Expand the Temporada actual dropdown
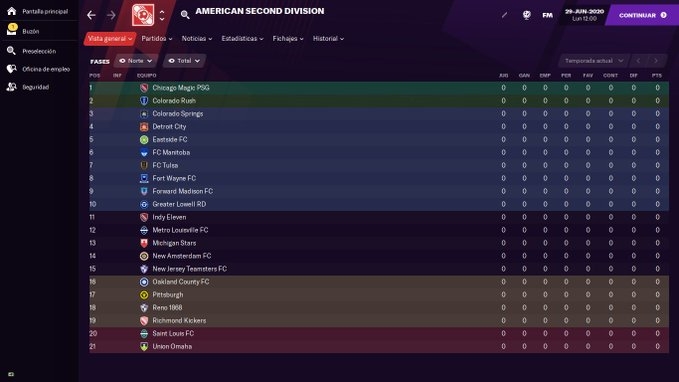Screen dimensions: 679x382 pos(594,61)
